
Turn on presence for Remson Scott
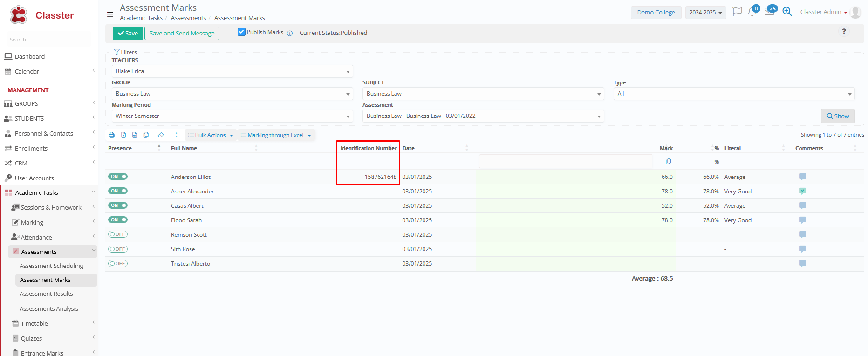(118, 234)
